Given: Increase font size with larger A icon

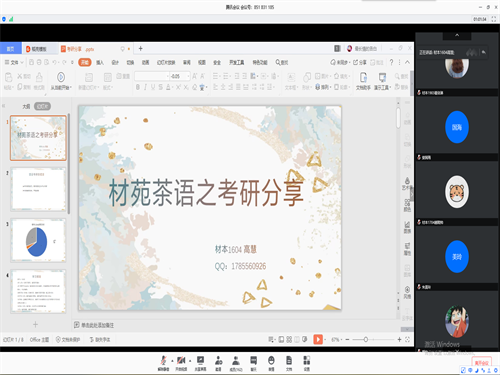Looking at the screenshot, I should pos(195,76).
